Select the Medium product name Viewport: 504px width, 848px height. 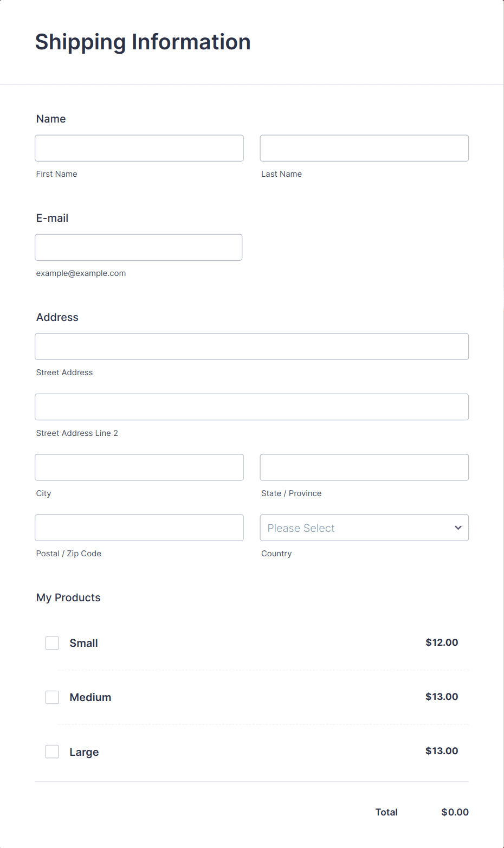(91, 697)
